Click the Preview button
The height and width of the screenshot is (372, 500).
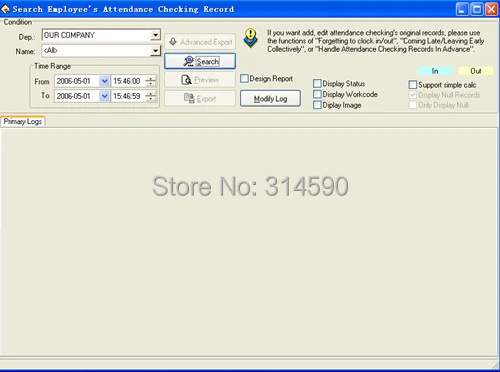(x=200, y=80)
